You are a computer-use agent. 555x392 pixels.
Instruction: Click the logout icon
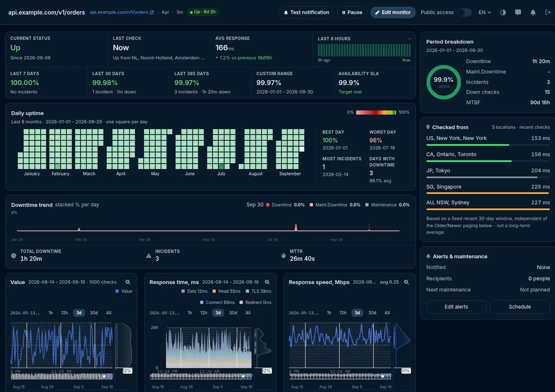(548, 13)
